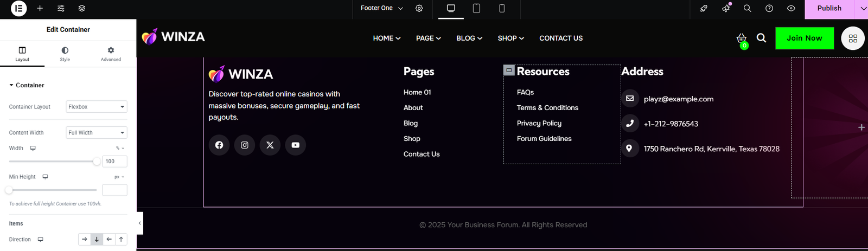Open the Finder search icon in top bar
868x251 pixels.
tap(748, 8)
